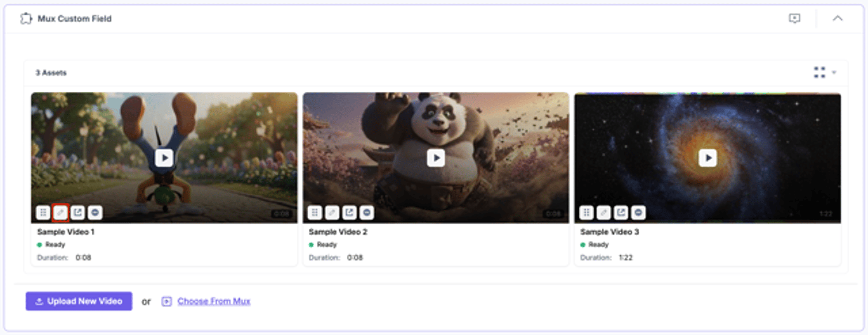Click drag handle icon on Sample Video 3
Image resolution: width=868 pixels, height=335 pixels.
tap(586, 213)
